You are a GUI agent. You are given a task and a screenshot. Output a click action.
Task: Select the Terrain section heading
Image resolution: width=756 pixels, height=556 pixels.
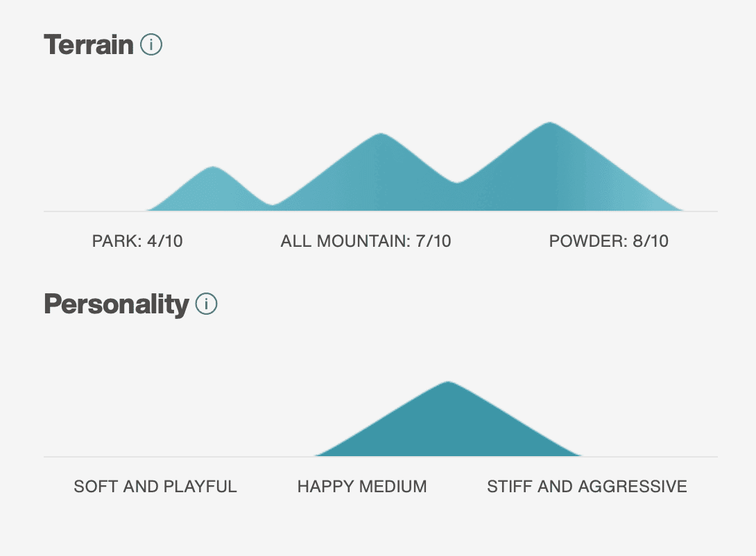pyautogui.click(x=89, y=45)
